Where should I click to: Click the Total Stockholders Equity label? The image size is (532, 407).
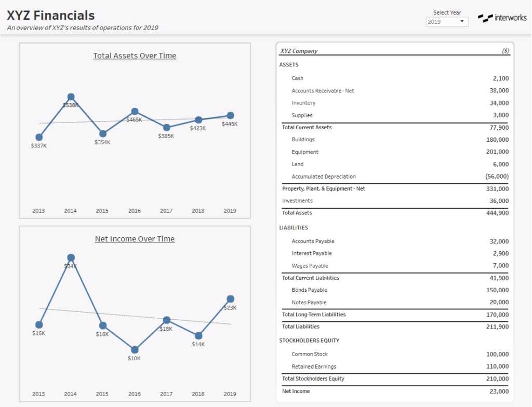[x=313, y=378]
